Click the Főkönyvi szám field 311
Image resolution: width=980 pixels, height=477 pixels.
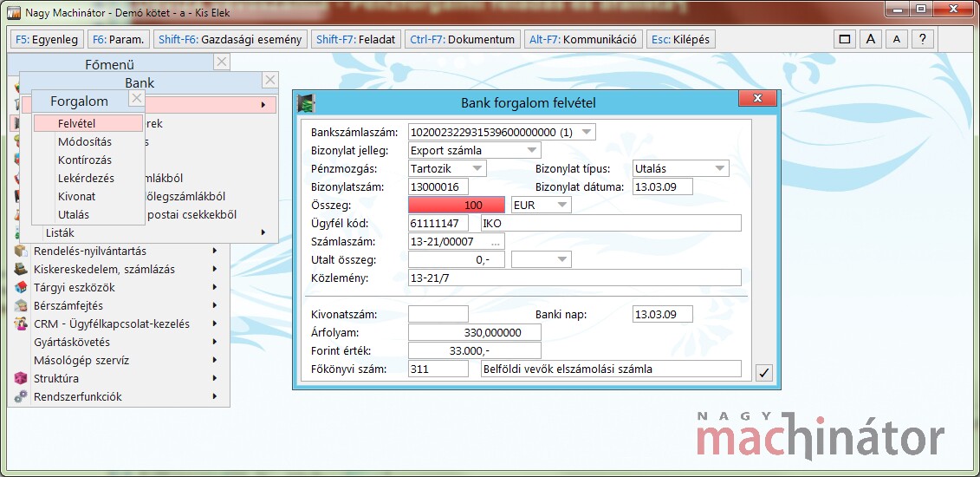tap(438, 369)
